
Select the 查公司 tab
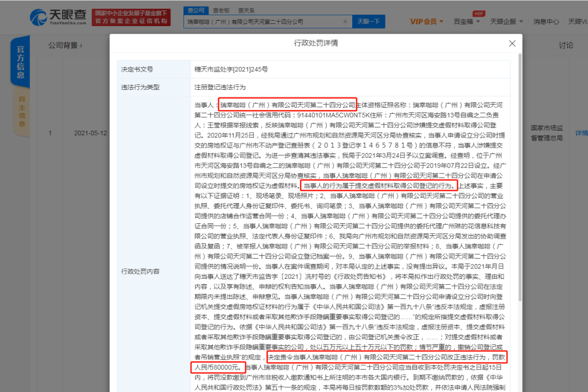196,10
